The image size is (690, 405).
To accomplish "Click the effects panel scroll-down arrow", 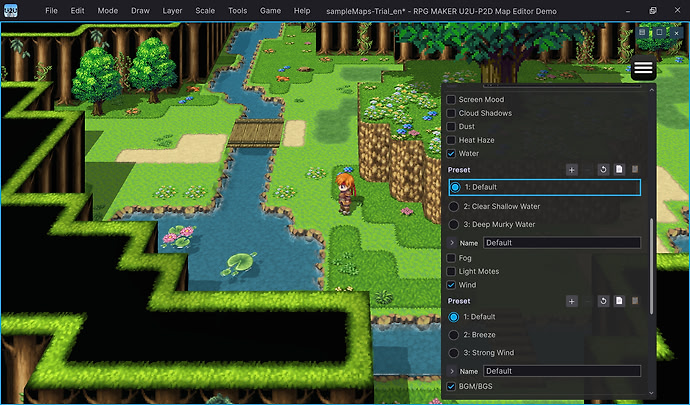I will click(x=652, y=394).
